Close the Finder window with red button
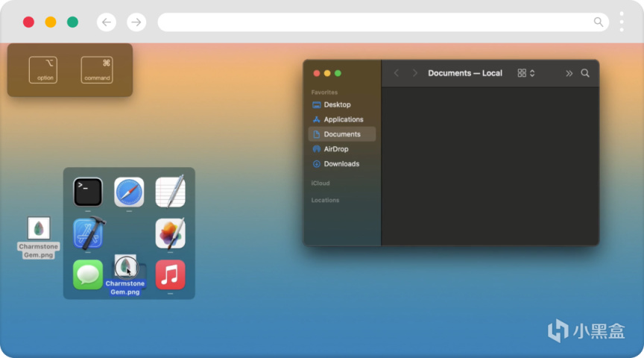The width and height of the screenshot is (644, 358). (x=316, y=73)
